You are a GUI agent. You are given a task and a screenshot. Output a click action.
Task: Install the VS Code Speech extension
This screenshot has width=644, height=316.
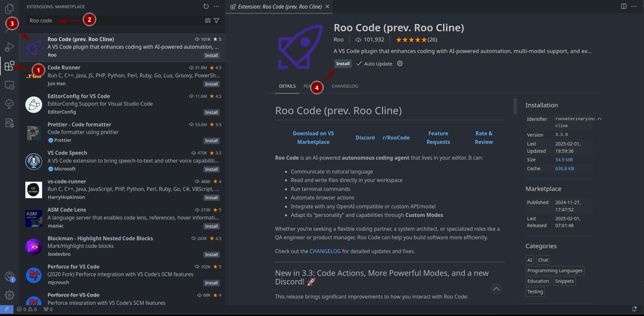coord(211,169)
